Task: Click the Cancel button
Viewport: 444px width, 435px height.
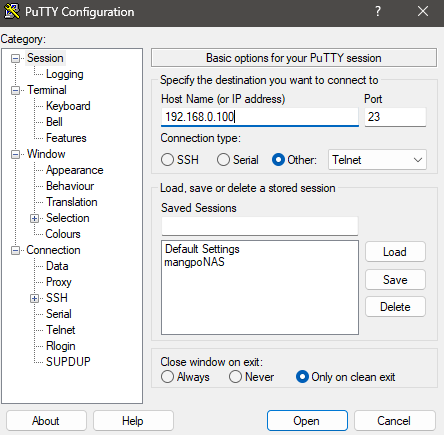Action: click(394, 421)
